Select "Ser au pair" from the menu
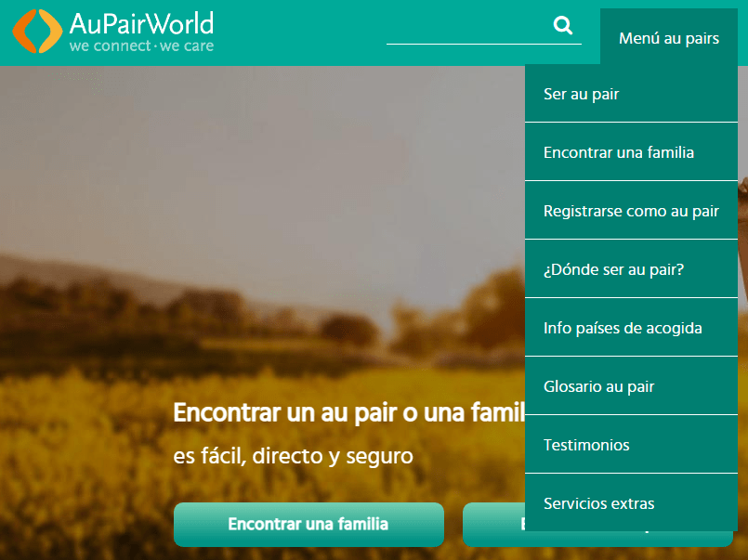The height and width of the screenshot is (560, 748). pyautogui.click(x=581, y=94)
